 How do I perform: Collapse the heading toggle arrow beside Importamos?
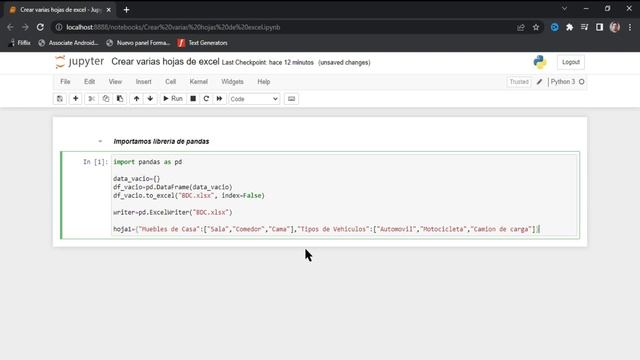pyautogui.click(x=100, y=141)
